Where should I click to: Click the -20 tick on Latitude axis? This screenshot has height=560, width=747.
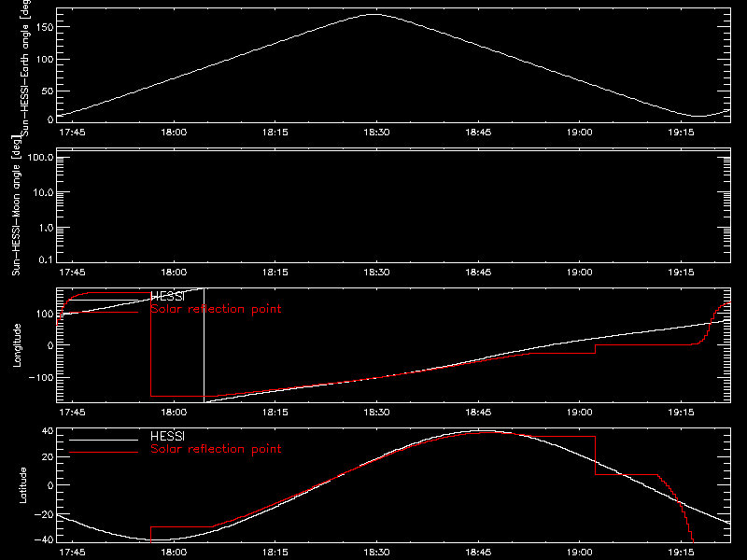click(44, 514)
